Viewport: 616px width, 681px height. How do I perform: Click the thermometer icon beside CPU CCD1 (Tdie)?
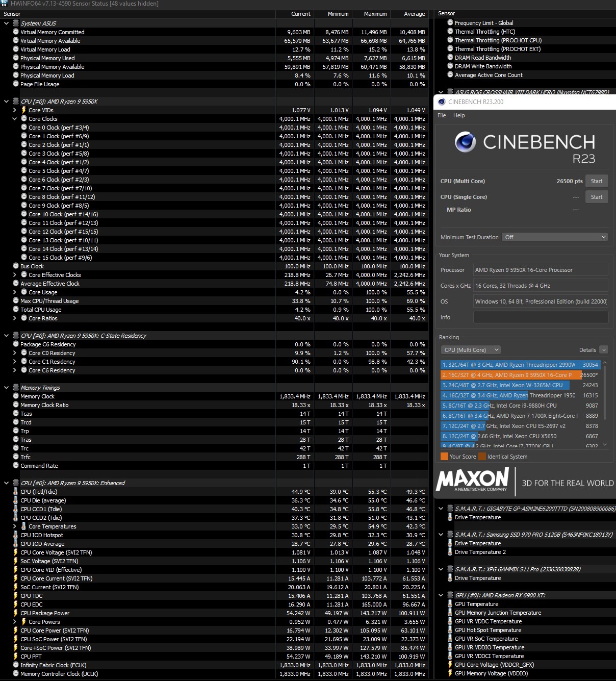[x=15, y=509]
